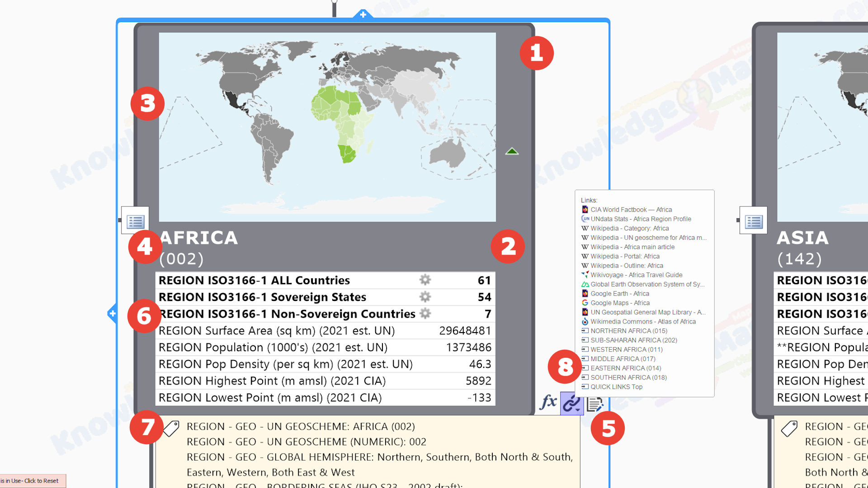Viewport: 868px width, 488px height.
Task: Click plus handle on Africa topic's left edge
Action: [x=113, y=313]
